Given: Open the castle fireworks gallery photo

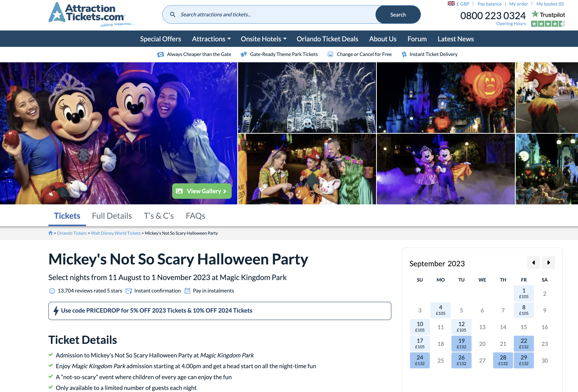Looking at the screenshot, I should coord(307,97).
